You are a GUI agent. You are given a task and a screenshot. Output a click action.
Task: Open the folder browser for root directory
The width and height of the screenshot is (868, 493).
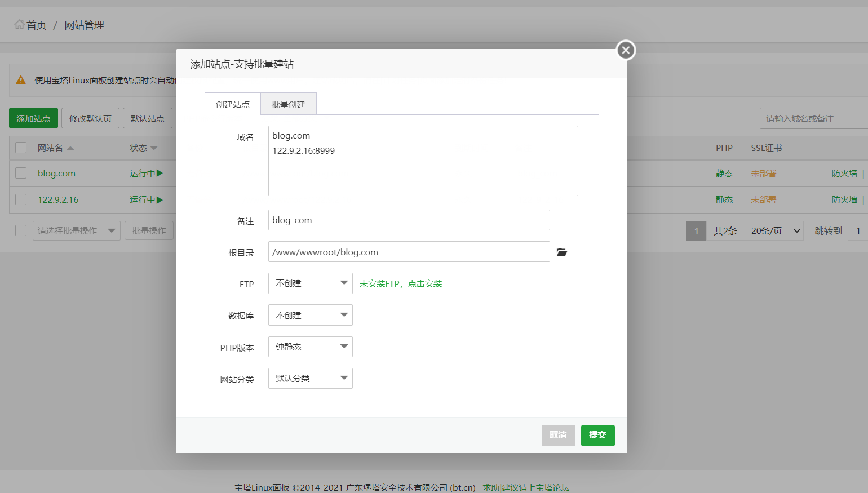point(561,252)
